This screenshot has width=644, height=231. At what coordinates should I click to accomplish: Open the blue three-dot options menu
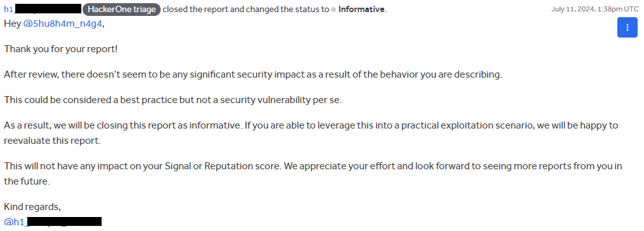click(x=627, y=27)
